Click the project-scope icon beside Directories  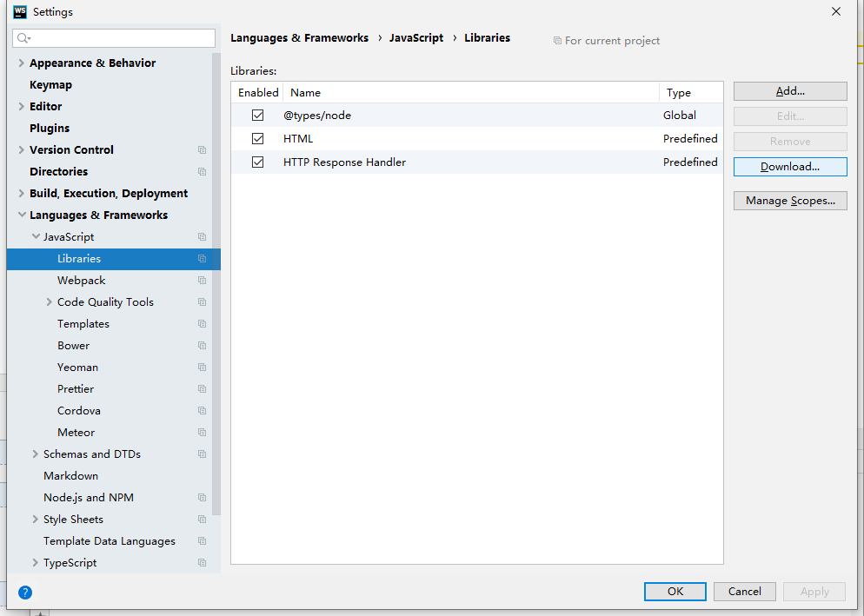[x=203, y=172]
